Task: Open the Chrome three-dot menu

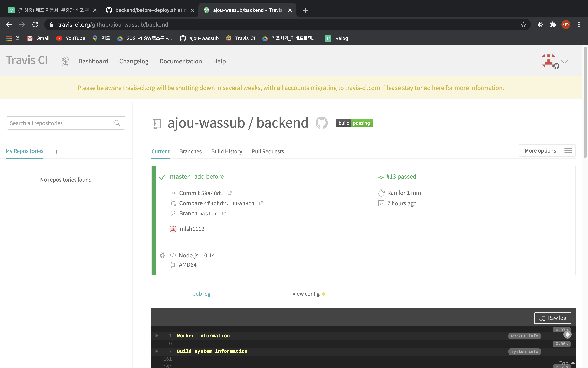Action: (579, 25)
